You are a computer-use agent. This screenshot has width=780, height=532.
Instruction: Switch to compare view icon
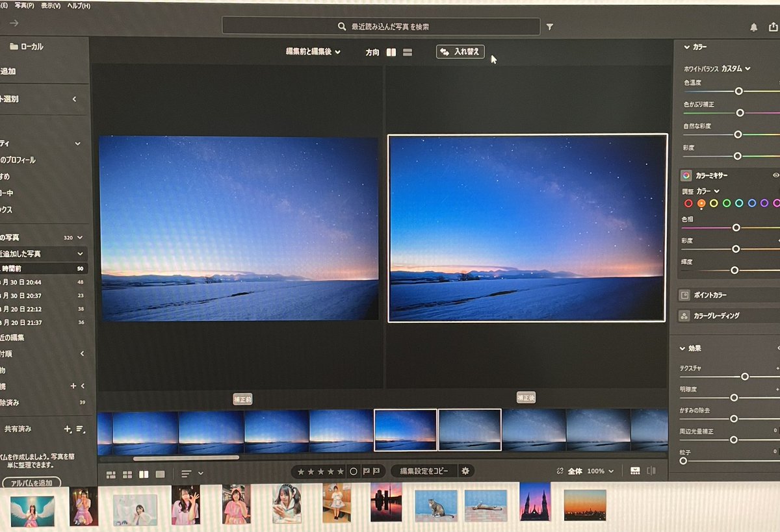coord(144,474)
